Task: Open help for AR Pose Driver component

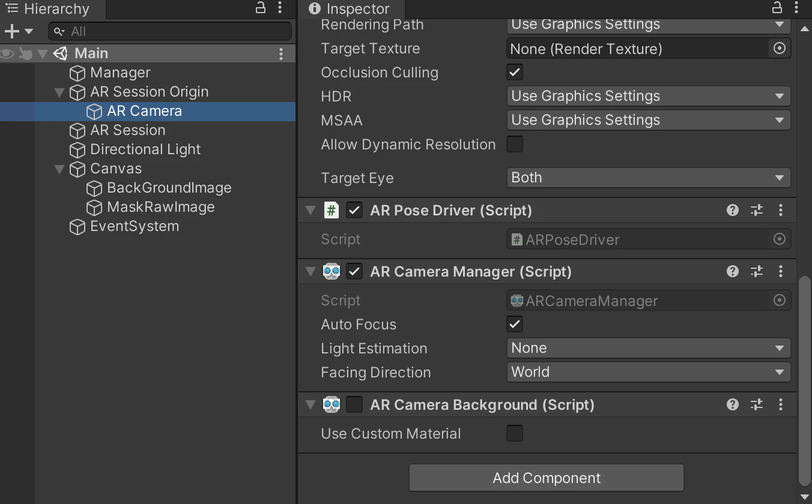Action: tap(732, 210)
